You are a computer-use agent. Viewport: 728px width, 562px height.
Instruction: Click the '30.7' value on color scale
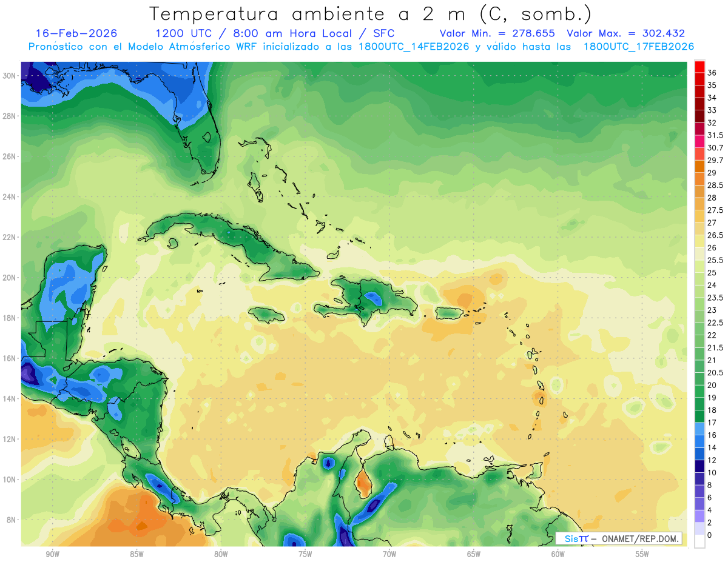point(715,147)
